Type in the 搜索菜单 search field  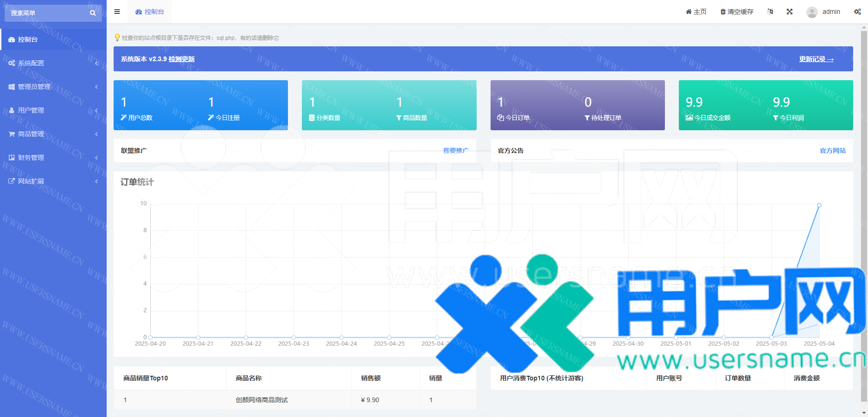[46, 13]
